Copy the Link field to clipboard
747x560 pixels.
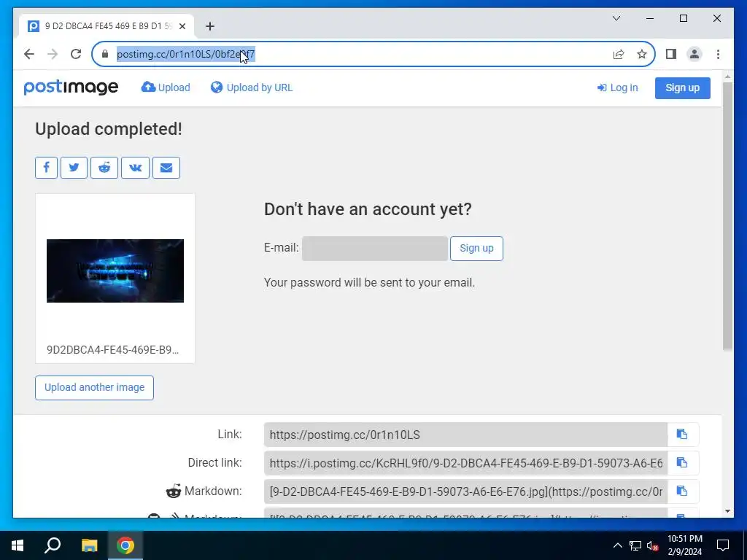(x=683, y=435)
